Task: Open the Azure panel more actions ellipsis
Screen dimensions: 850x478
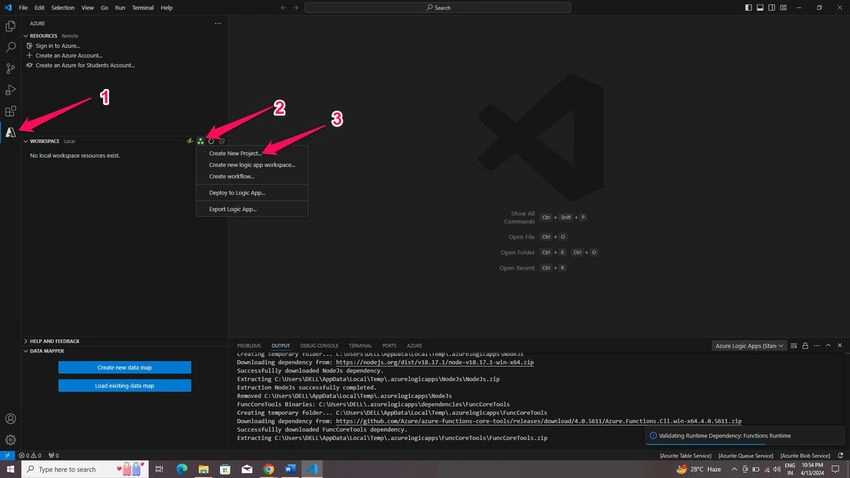Action: (217, 23)
